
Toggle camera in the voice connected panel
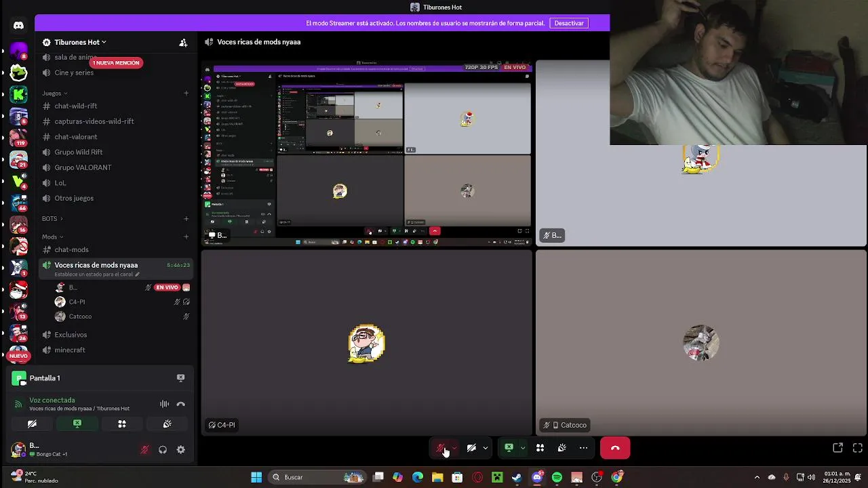click(32, 424)
